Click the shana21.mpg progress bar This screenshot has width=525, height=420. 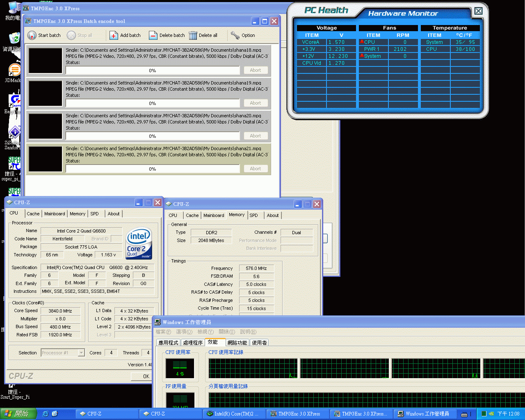pos(153,169)
